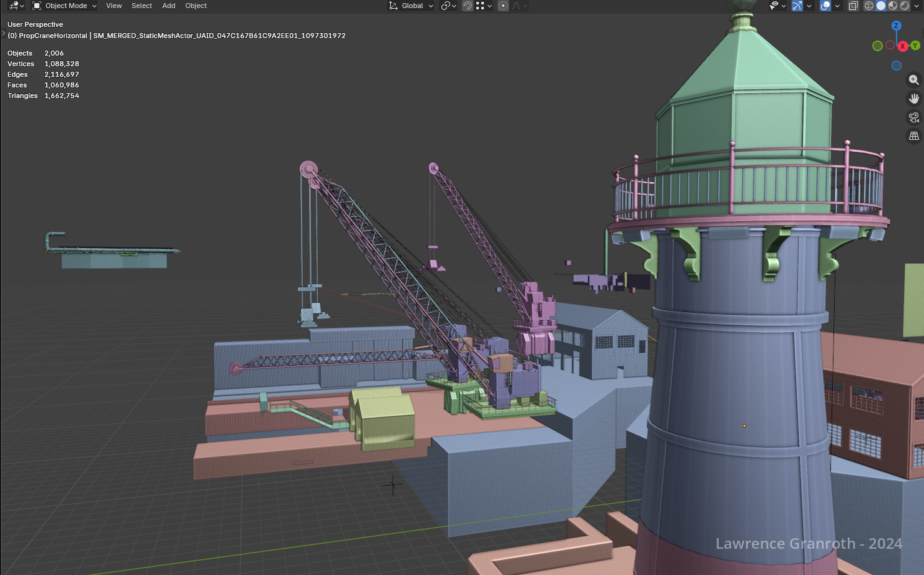The width and height of the screenshot is (924, 575).
Task: Open the Select menu
Action: click(142, 6)
